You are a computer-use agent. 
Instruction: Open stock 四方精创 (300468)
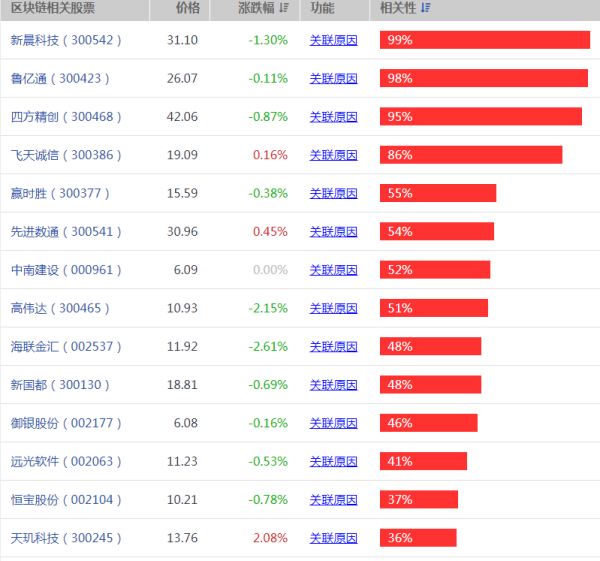(x=66, y=117)
